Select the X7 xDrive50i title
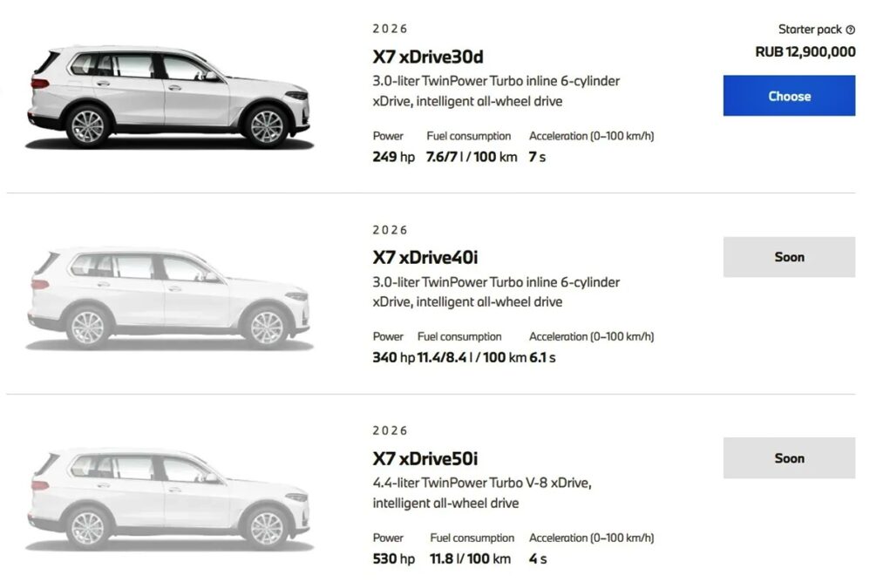The height and width of the screenshot is (588, 883). click(425, 458)
